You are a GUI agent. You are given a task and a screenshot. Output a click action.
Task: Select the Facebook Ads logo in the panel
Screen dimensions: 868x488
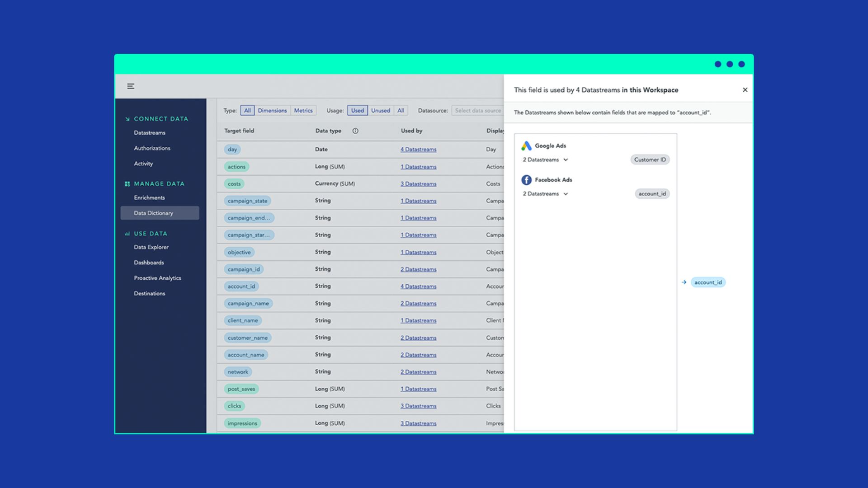[526, 179]
